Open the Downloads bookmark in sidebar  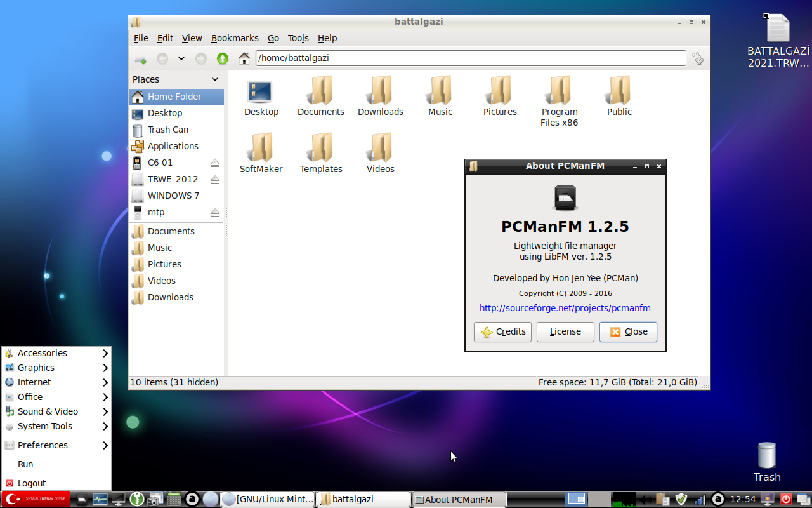pyautogui.click(x=176, y=297)
